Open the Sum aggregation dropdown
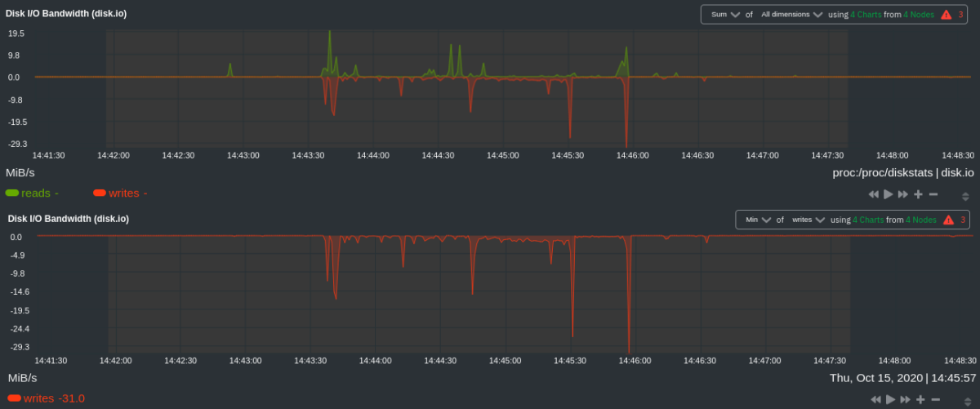980x409 pixels. point(724,15)
